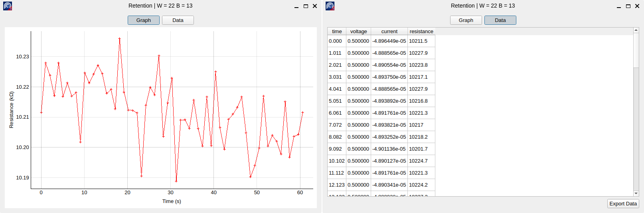Click the resistance column header

click(x=421, y=32)
